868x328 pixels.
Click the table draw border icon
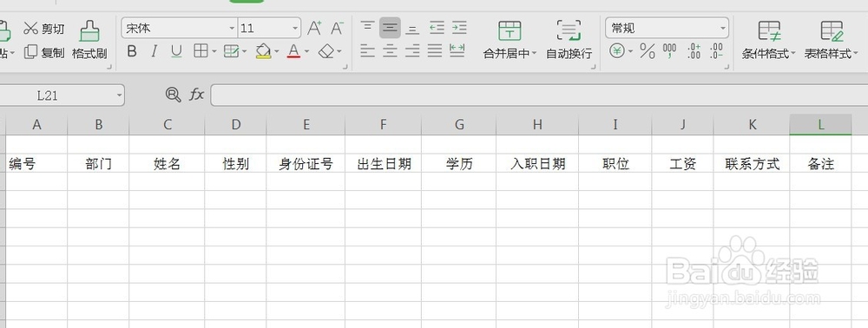pyautogui.click(x=231, y=51)
